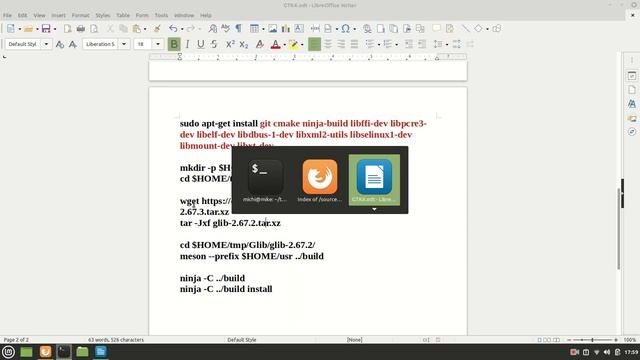Toggle Strikethrough formatting
640x360 pixels.
click(214, 44)
